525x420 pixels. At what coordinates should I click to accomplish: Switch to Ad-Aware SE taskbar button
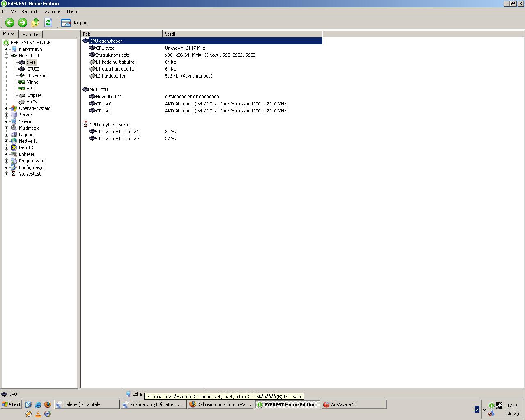pyautogui.click(x=354, y=404)
